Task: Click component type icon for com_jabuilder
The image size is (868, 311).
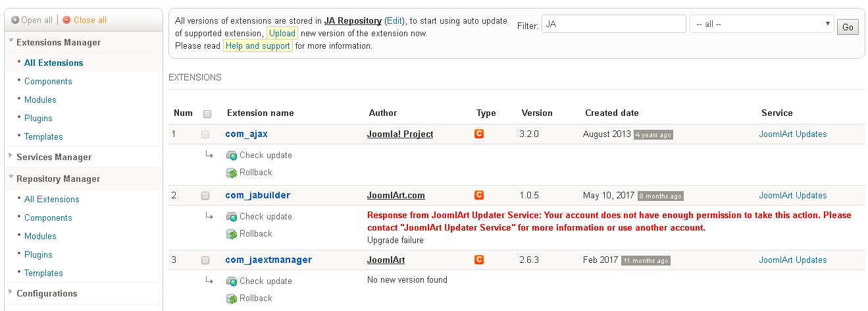Action: [479, 195]
